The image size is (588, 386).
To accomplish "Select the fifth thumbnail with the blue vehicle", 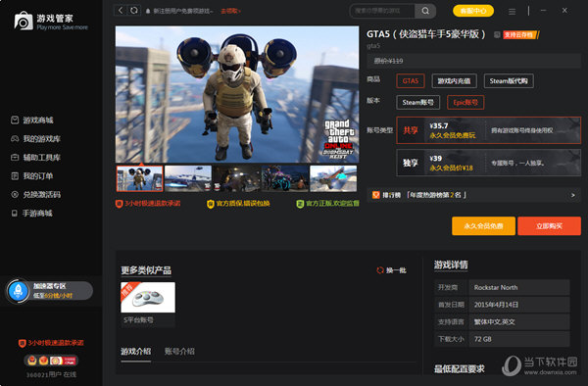I will (x=333, y=178).
